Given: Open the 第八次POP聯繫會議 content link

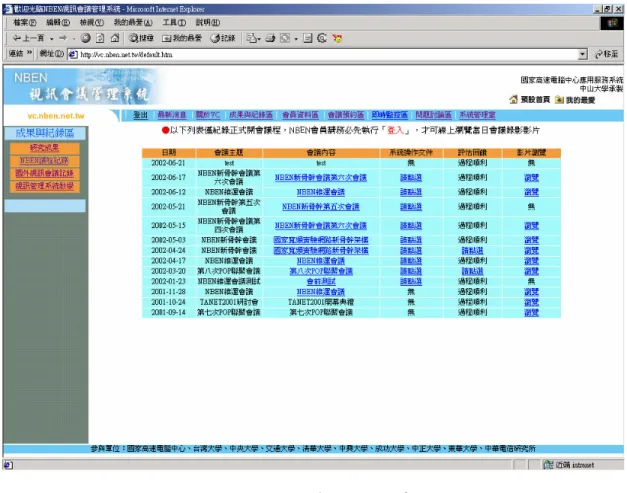Looking at the screenshot, I should (321, 271).
